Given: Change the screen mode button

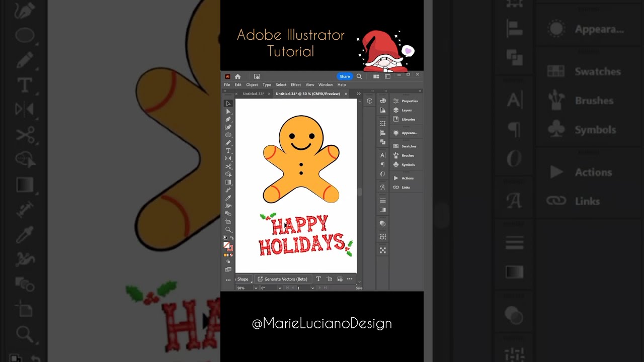Looking at the screenshot, I should pyautogui.click(x=228, y=270).
